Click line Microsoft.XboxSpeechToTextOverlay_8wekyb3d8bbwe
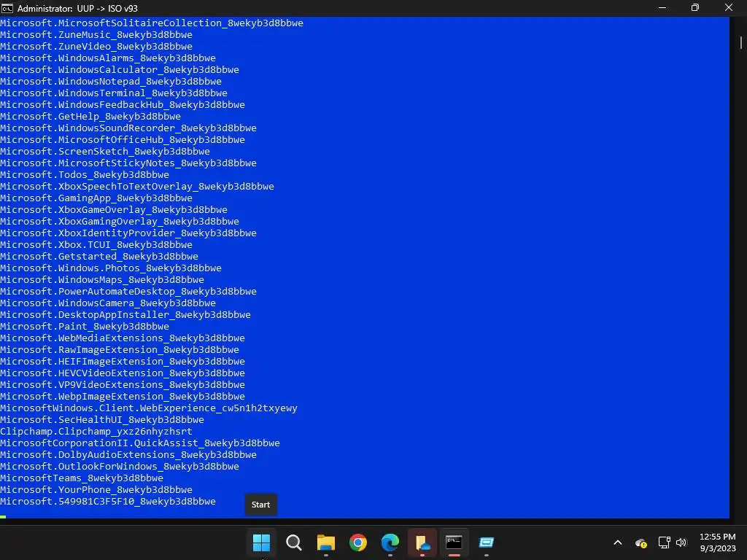This screenshot has height=560, width=747. (x=137, y=186)
